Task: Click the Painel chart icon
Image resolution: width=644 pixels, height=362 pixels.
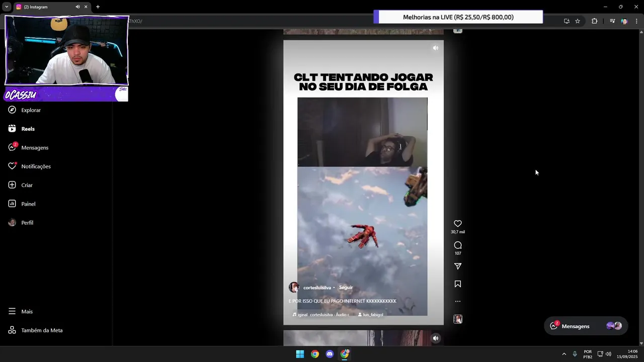Action: [12, 204]
